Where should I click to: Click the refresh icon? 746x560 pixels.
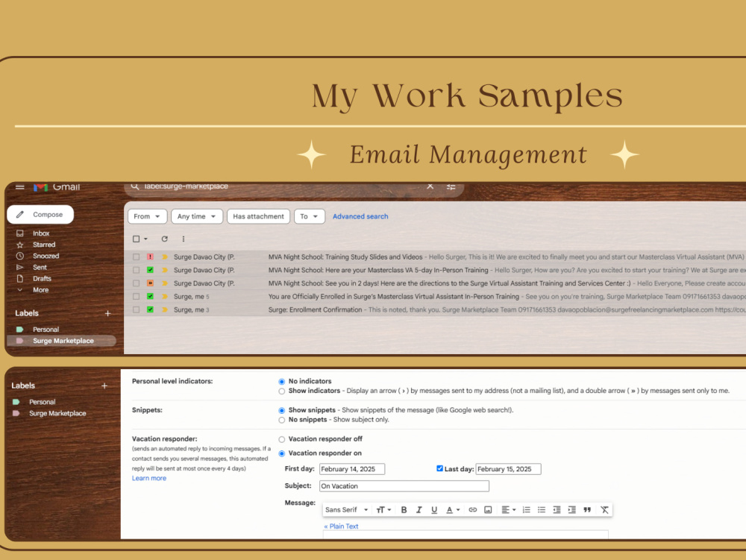[x=165, y=239]
